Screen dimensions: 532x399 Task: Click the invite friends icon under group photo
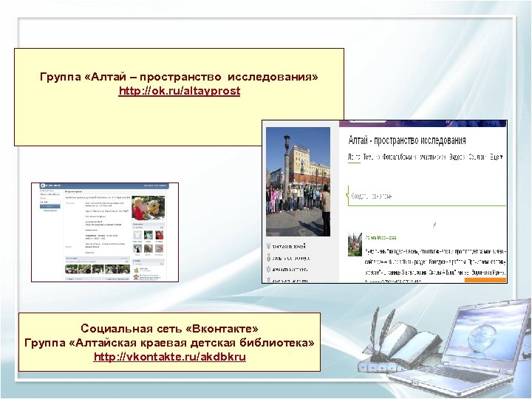268,246
